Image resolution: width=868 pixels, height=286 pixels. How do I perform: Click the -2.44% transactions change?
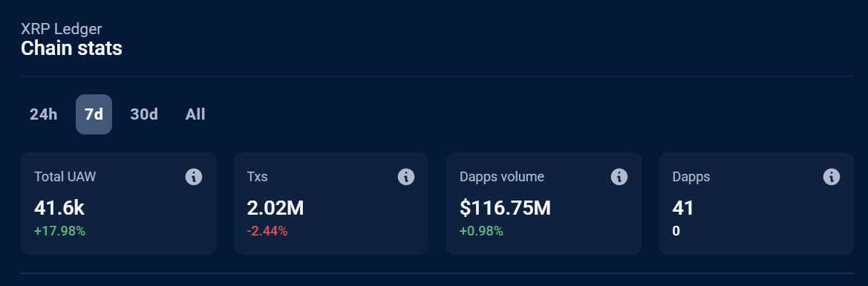point(267,231)
